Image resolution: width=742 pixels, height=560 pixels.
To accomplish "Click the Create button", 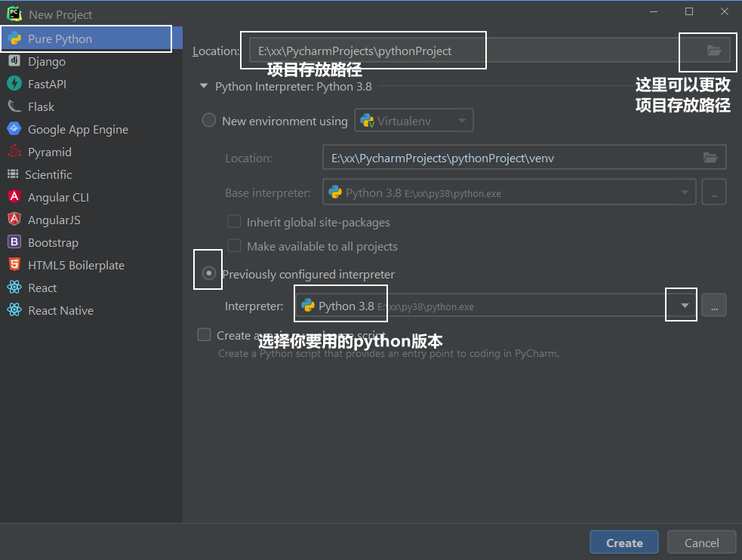I will (x=624, y=543).
